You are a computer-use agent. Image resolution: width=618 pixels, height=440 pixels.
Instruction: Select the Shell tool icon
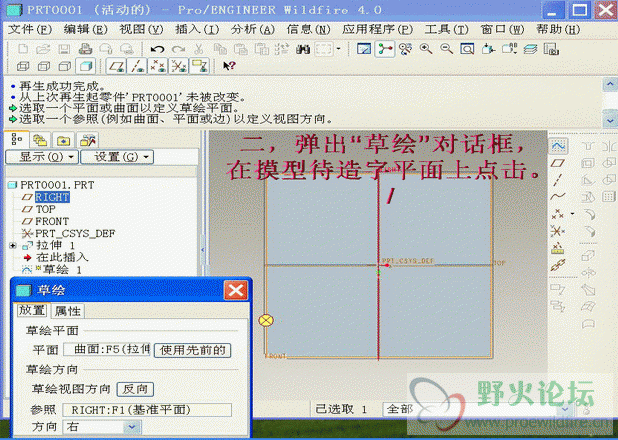click(x=589, y=163)
